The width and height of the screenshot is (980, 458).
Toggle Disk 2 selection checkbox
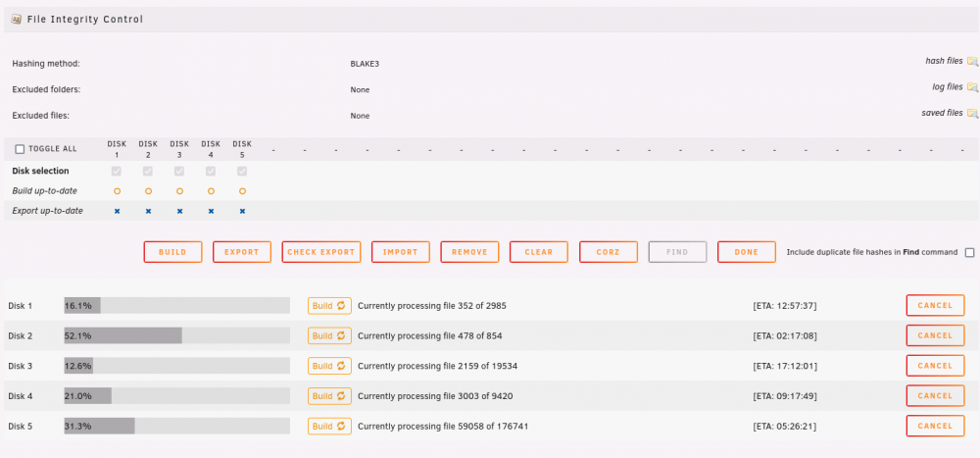[148, 171]
